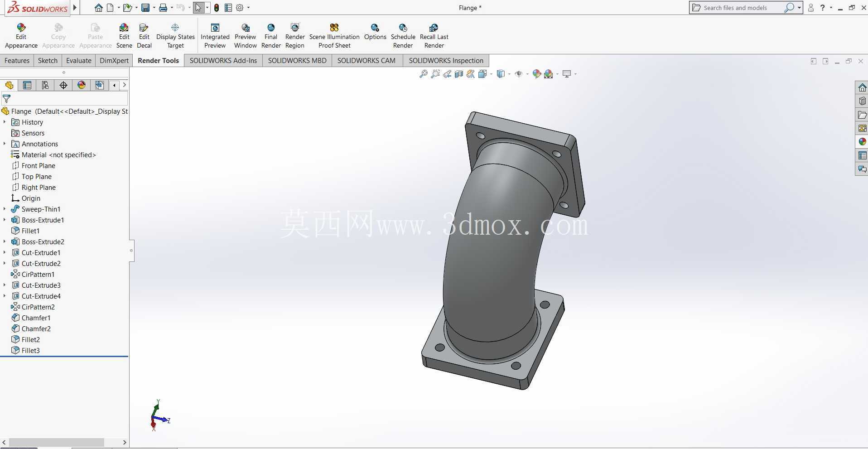The height and width of the screenshot is (449, 868).
Task: Open New document dropdown arrow
Action: click(x=119, y=8)
